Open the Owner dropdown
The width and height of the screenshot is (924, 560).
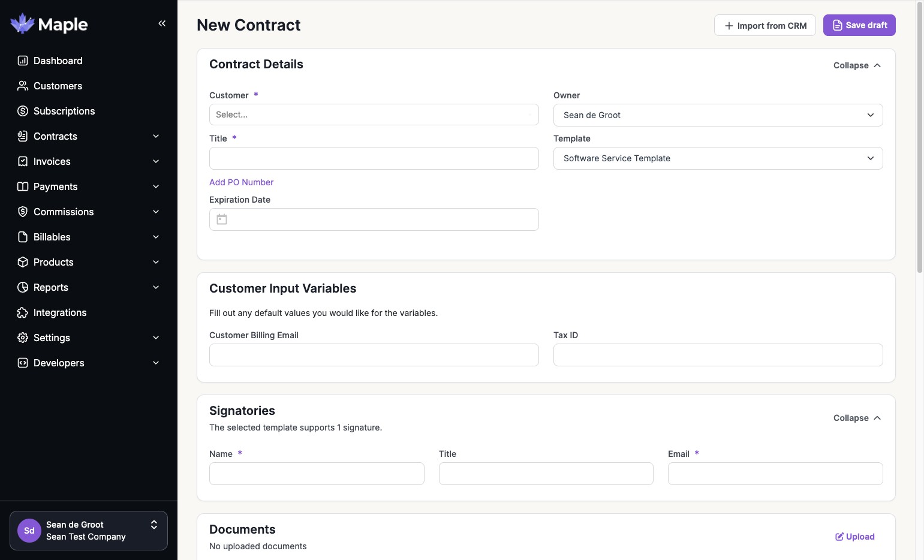coord(718,115)
